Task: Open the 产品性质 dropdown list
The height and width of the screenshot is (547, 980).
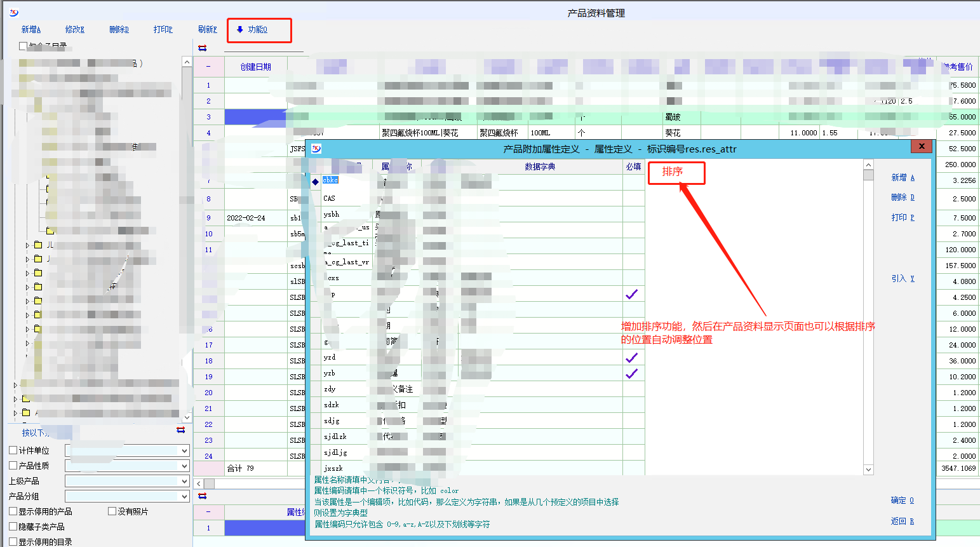Action: pos(184,466)
